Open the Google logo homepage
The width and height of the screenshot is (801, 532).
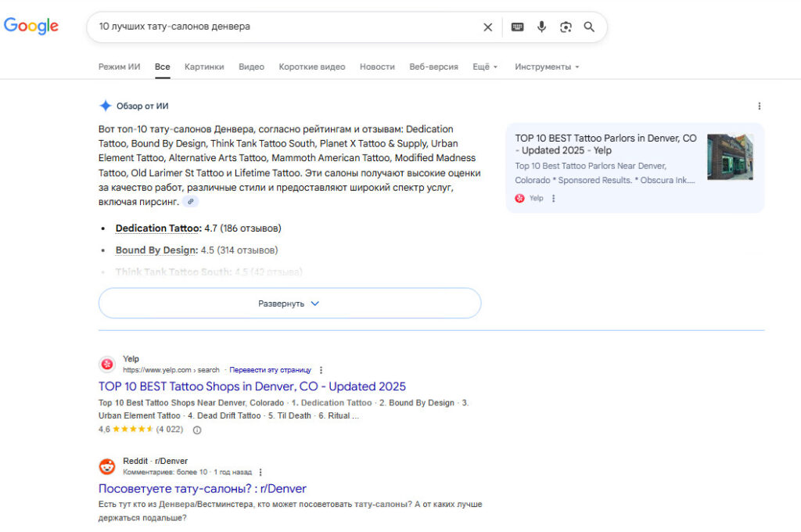click(31, 26)
